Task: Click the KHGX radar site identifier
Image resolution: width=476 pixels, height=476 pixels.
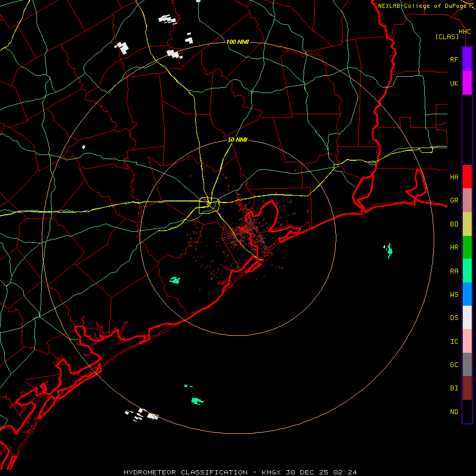Action: point(271,472)
